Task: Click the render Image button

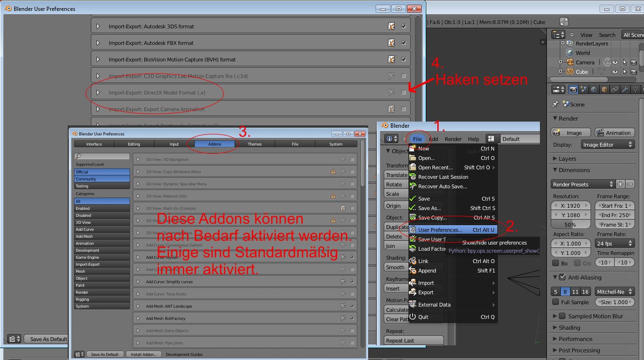Action: pos(572,133)
